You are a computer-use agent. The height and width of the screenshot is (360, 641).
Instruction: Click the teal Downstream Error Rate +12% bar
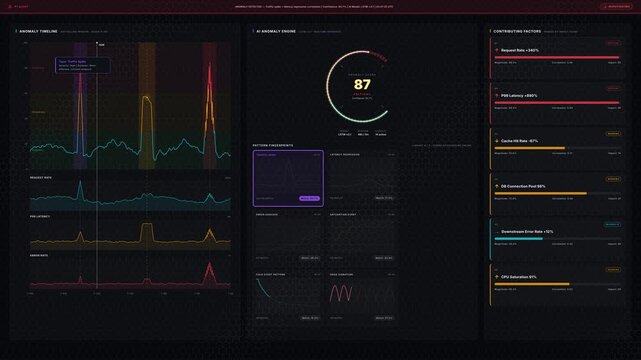coord(518,239)
